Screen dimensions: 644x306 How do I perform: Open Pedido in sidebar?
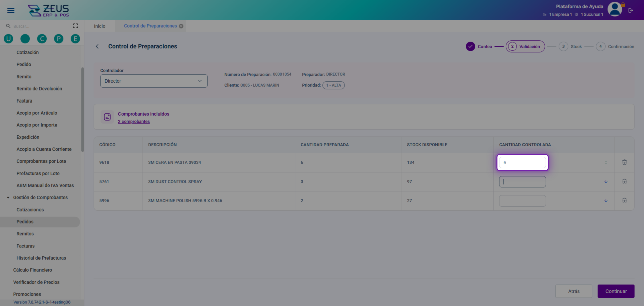24,64
